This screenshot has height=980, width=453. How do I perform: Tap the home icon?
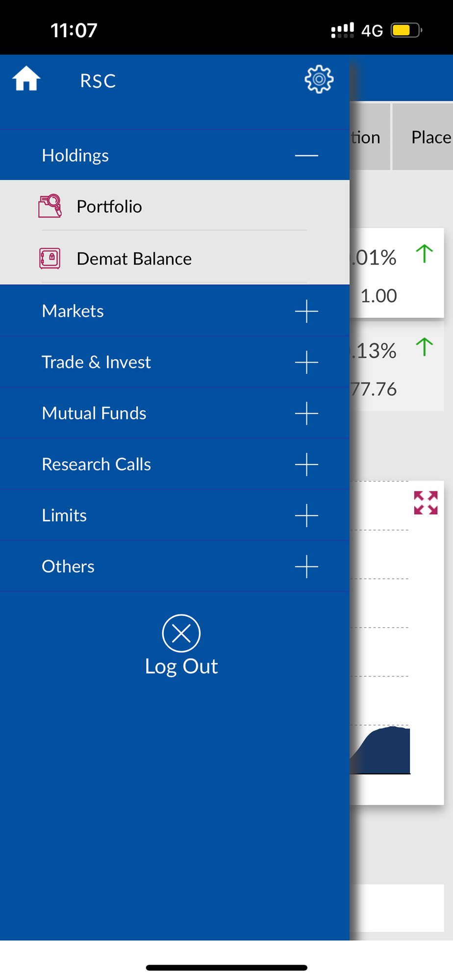point(26,79)
